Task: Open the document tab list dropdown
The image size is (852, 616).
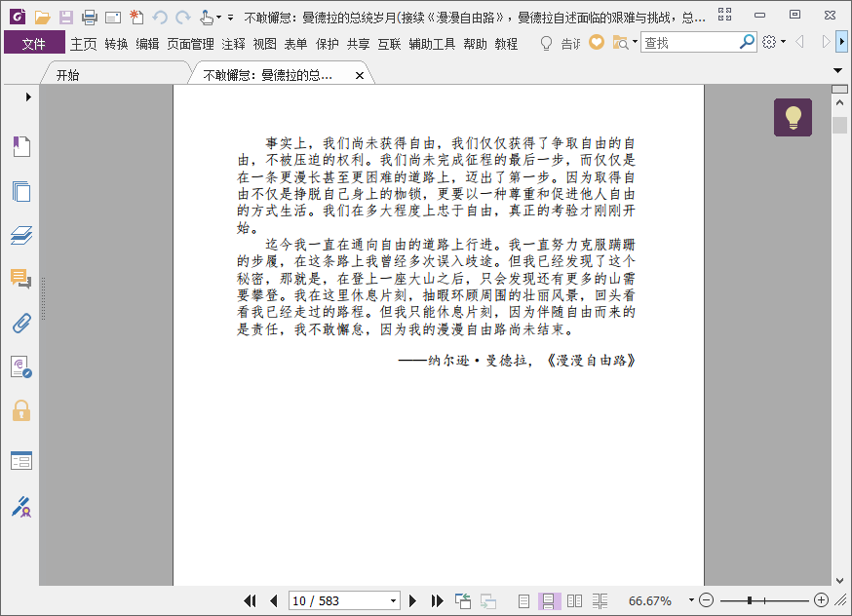Action: point(837,70)
